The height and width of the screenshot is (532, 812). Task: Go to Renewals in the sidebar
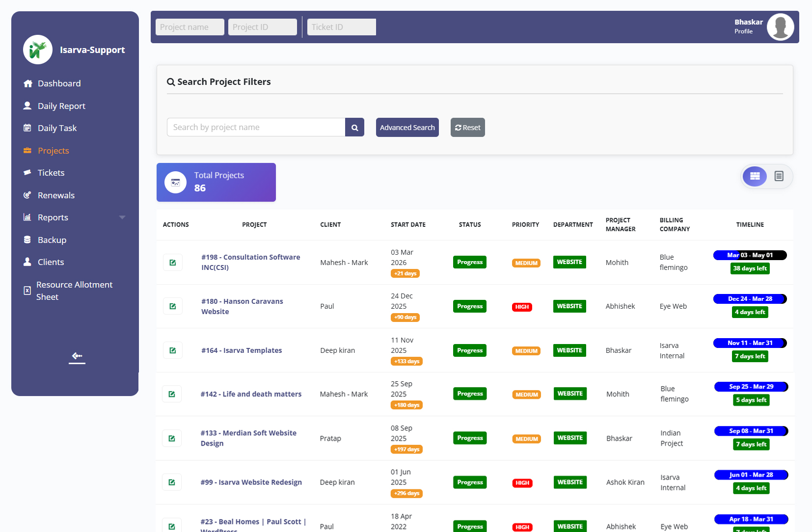tap(56, 195)
